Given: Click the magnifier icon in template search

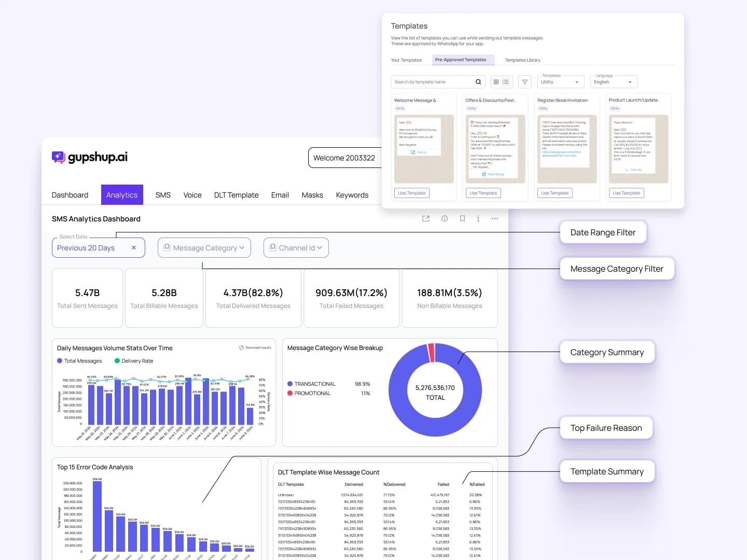Looking at the screenshot, I should coord(478,82).
